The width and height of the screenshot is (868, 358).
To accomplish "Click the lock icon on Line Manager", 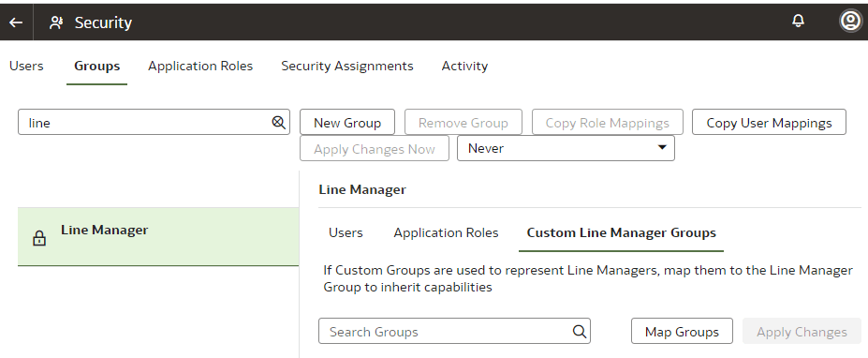I will click(x=38, y=238).
